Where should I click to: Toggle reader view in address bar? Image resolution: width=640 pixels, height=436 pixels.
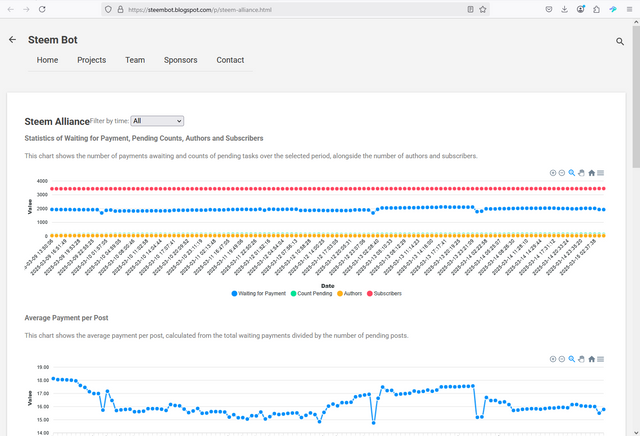pyautogui.click(x=470, y=9)
